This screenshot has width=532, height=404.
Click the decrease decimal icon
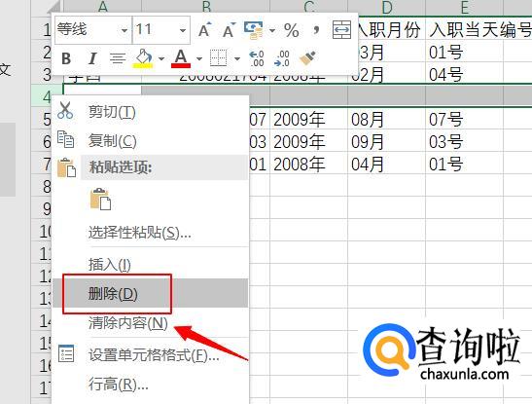[282, 58]
